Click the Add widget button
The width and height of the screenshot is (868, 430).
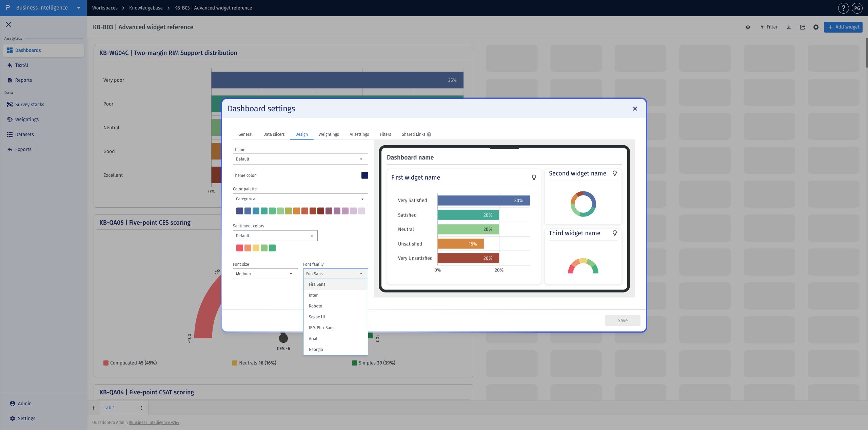tap(843, 27)
